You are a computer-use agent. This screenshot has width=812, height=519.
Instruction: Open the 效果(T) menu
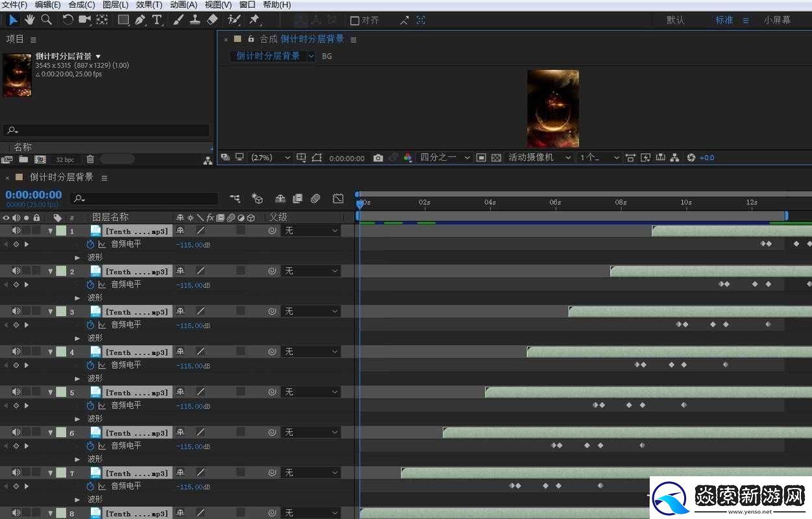[149, 5]
